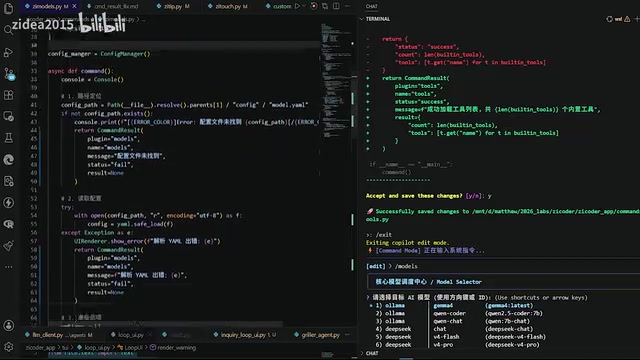The image size is (640, 360).
Task: Open the Remote Explorer view
Action: [x=9, y=116]
